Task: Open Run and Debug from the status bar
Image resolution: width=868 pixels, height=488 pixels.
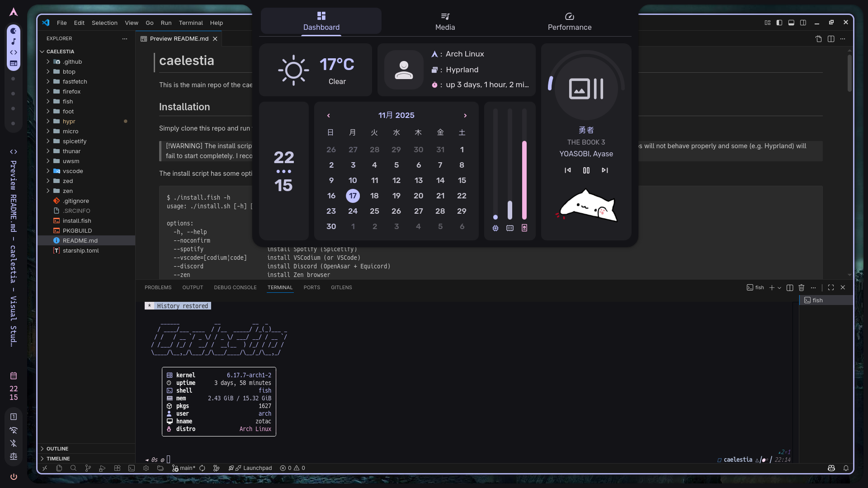Action: coord(102,468)
